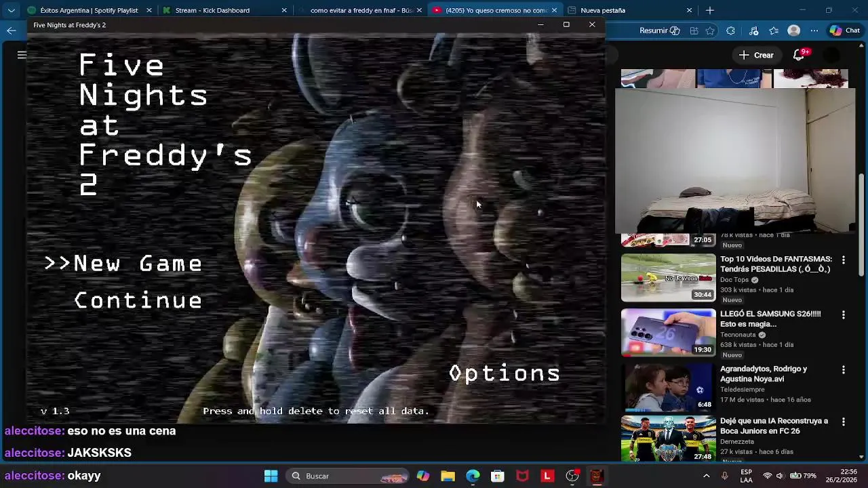Open the Windows Start menu
The width and height of the screenshot is (868, 488).
coord(271,476)
